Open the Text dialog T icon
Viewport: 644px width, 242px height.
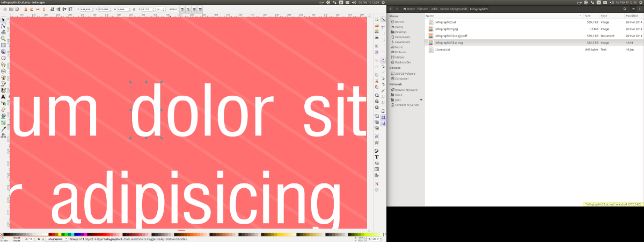tap(377, 156)
